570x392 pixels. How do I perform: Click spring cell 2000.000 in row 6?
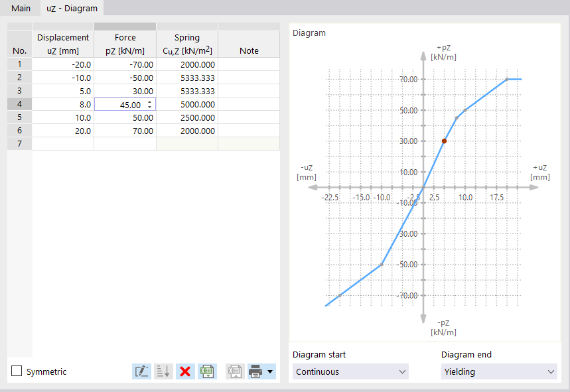(187, 131)
